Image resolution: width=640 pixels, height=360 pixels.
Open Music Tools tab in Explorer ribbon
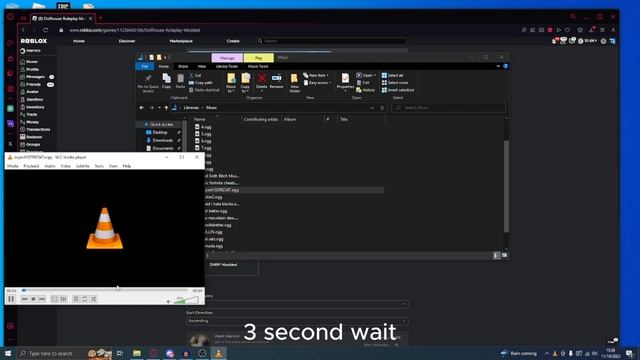pos(258,66)
